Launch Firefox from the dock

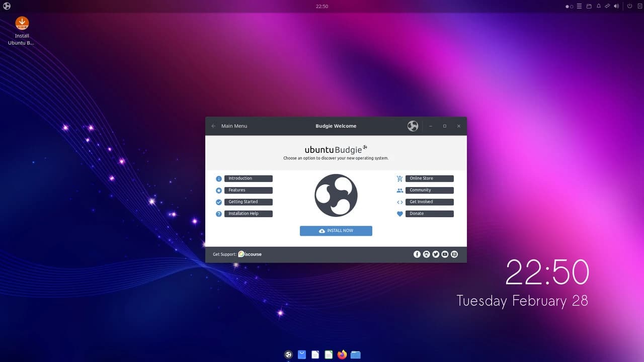coord(342,354)
